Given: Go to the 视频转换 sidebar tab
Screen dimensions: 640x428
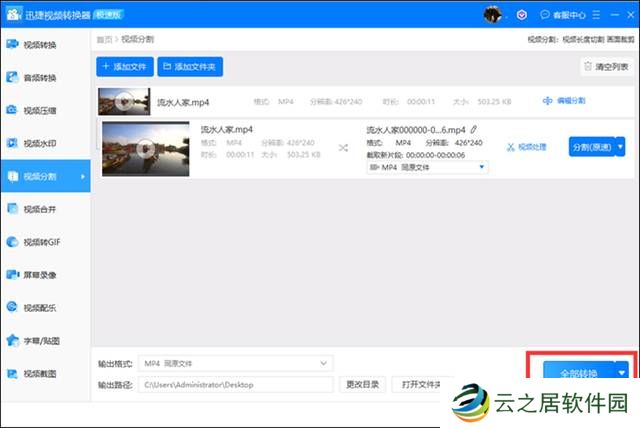Looking at the screenshot, I should [x=40, y=45].
